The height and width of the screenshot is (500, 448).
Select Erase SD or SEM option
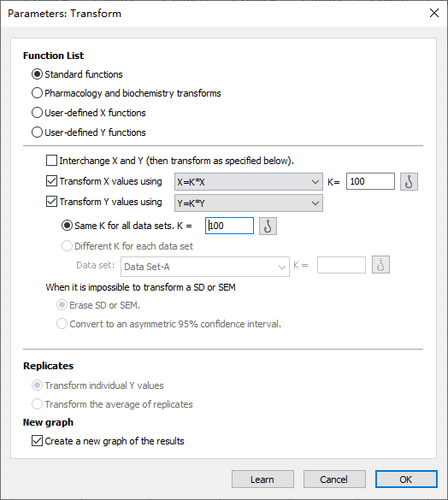62,305
